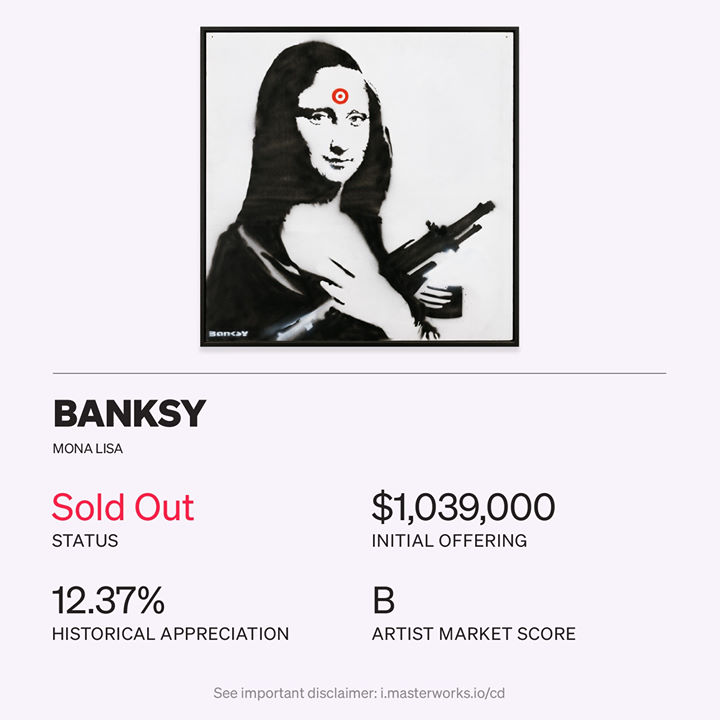Click the 12.37% appreciation figure

(108, 600)
